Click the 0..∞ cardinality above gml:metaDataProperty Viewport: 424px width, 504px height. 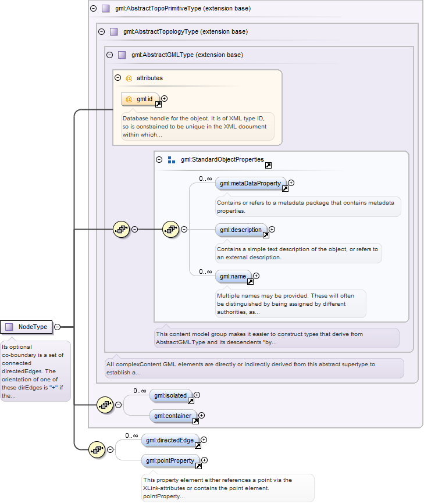click(205, 178)
